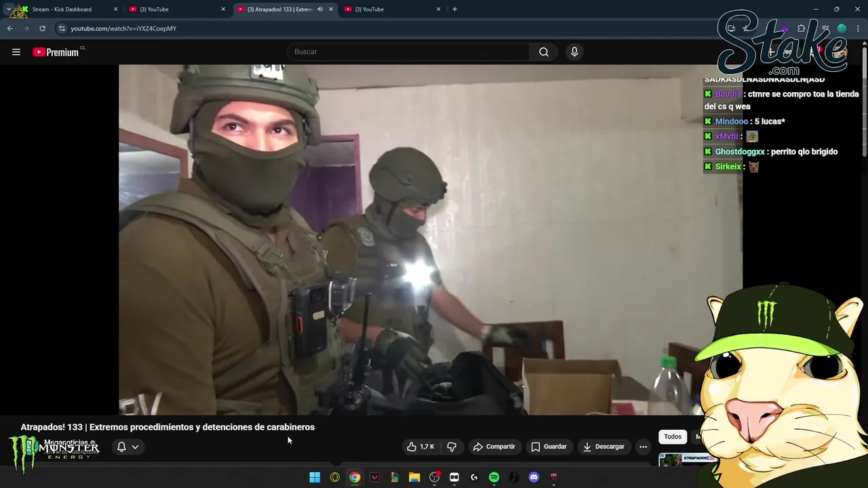Launch League of Legends from taskbar

[395, 477]
